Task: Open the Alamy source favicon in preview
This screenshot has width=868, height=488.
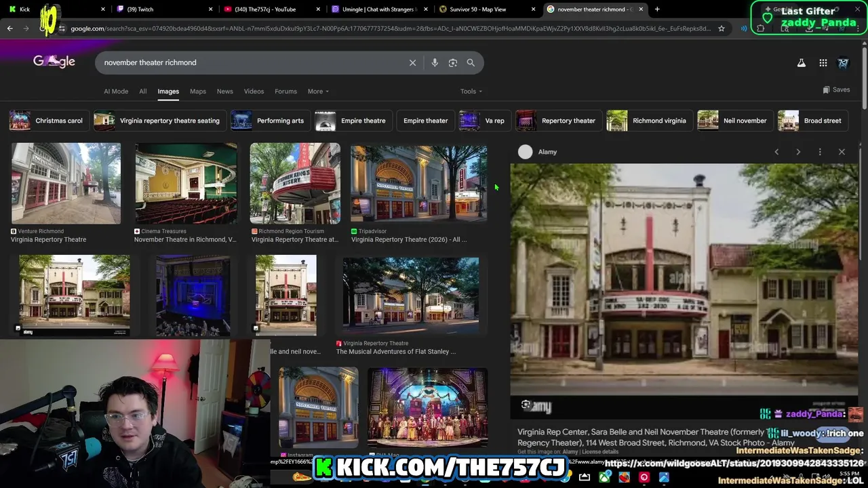Action: (526, 152)
